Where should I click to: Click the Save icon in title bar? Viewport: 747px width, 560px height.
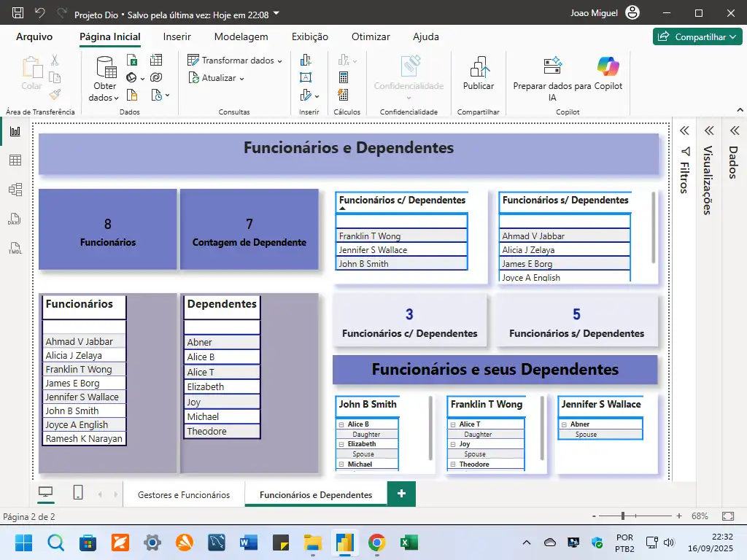coord(18,13)
